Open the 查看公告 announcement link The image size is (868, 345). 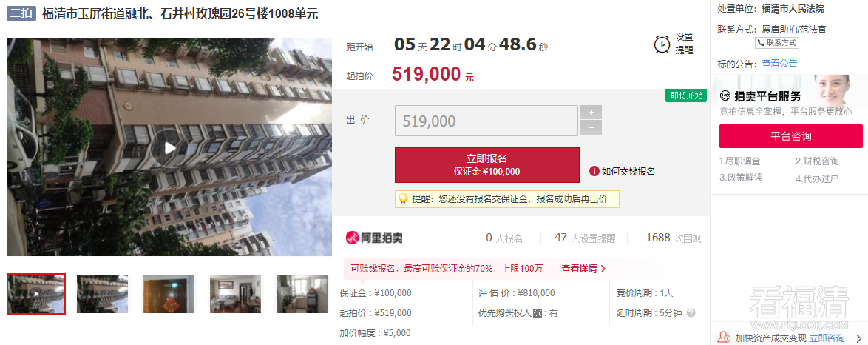click(x=779, y=64)
